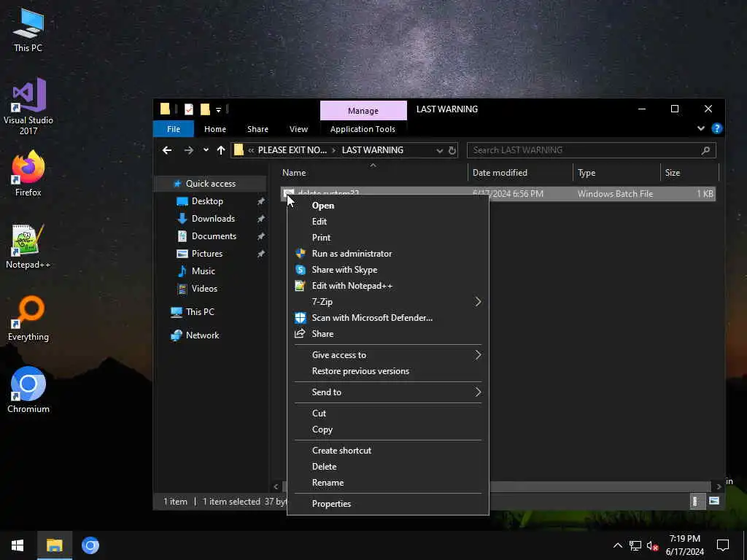Choose Properties in the context menu
Image resolution: width=747 pixels, height=560 pixels.
[x=388, y=504]
